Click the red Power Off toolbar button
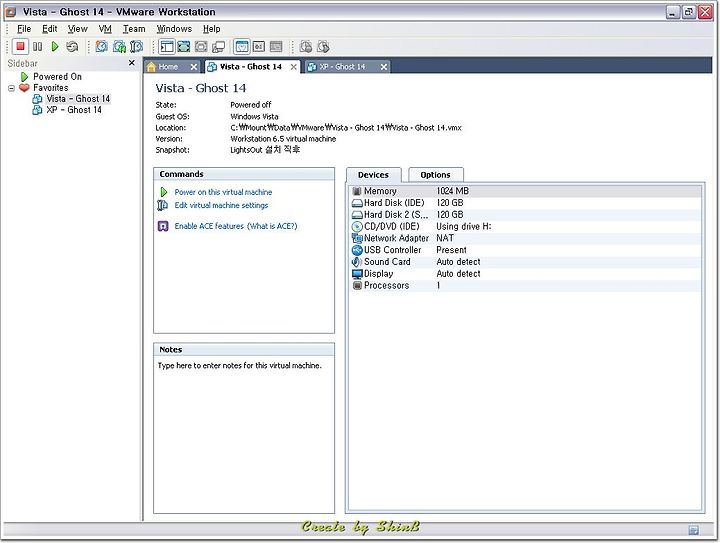This screenshot has width=720, height=543. pos(20,46)
